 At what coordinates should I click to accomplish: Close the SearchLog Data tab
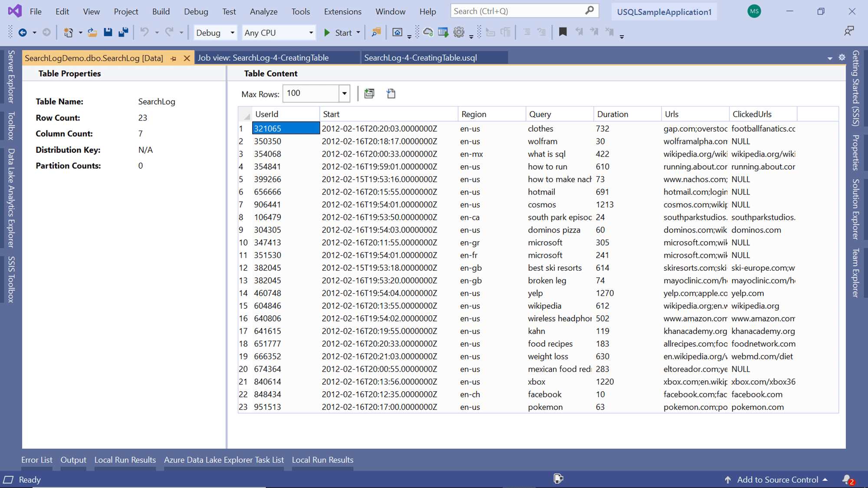click(187, 58)
